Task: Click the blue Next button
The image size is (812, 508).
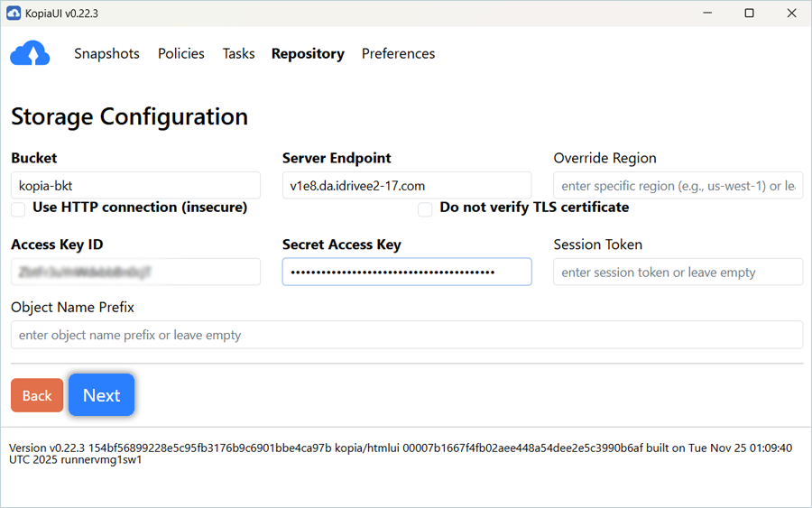Action: point(101,395)
